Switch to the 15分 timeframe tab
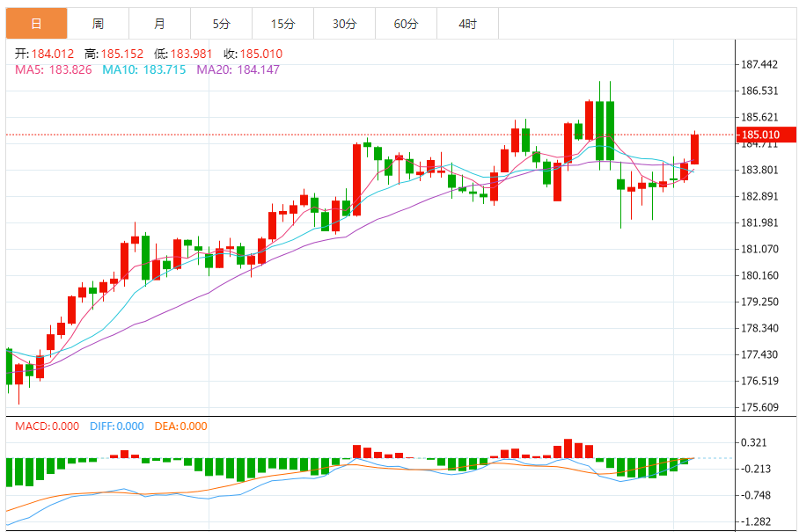The height and width of the screenshot is (532, 799). (x=282, y=24)
